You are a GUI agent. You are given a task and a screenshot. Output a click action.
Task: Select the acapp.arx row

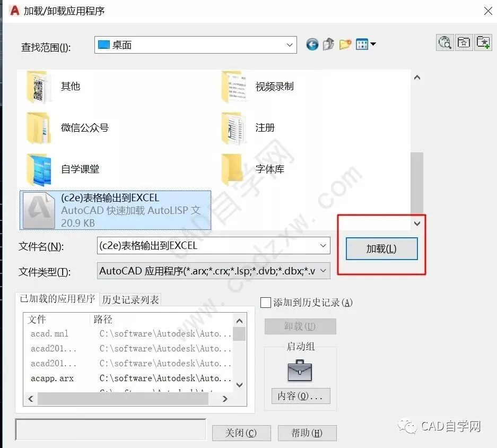(129, 378)
